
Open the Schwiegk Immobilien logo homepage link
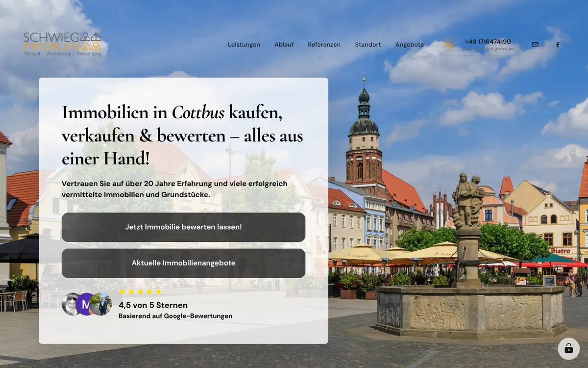[62, 45]
